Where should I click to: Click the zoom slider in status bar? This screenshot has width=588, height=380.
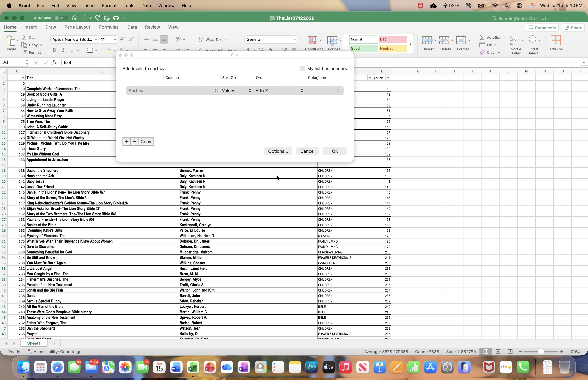click(x=541, y=352)
